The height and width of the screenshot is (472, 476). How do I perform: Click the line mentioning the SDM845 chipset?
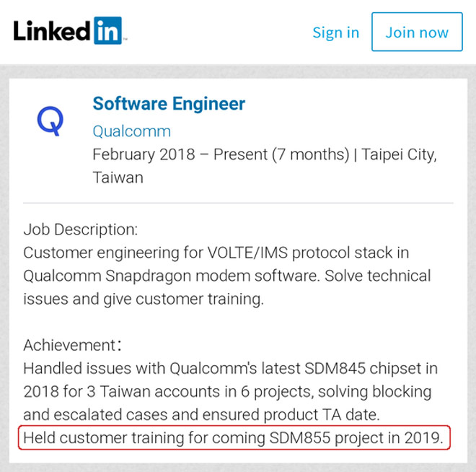pos(230,368)
